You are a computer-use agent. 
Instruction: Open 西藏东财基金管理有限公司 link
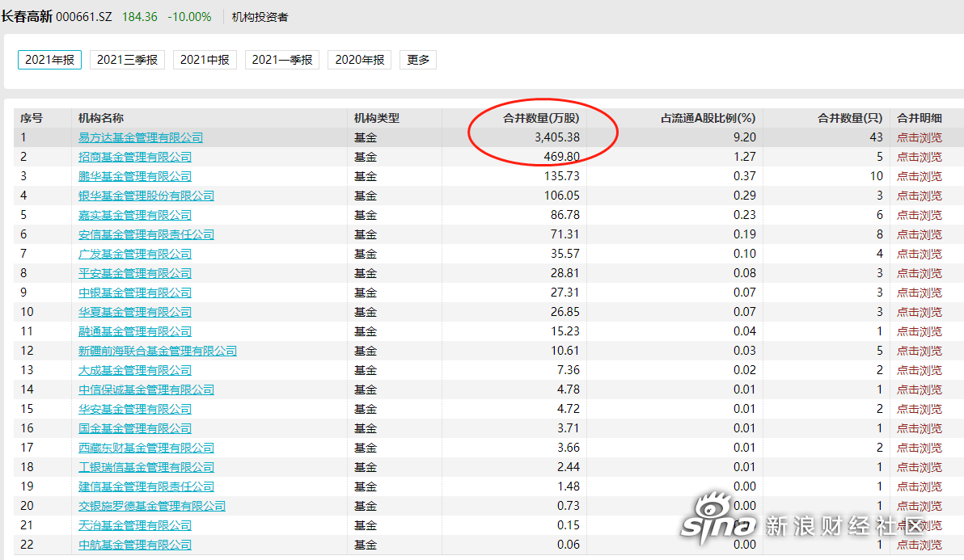(x=146, y=448)
